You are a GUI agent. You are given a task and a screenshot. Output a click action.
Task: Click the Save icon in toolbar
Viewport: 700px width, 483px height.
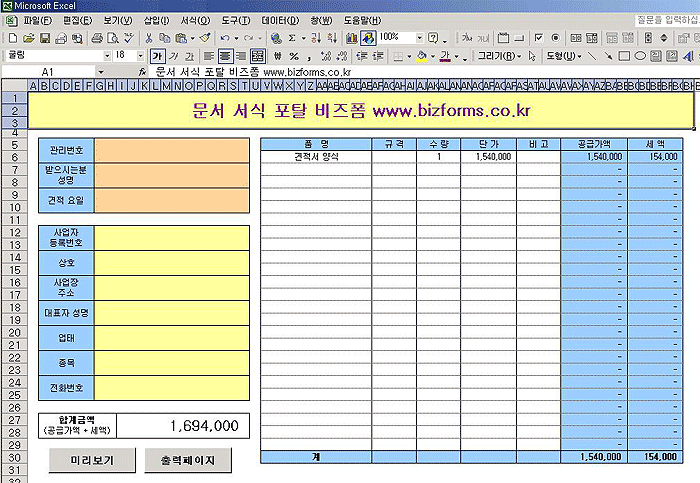pos(45,38)
